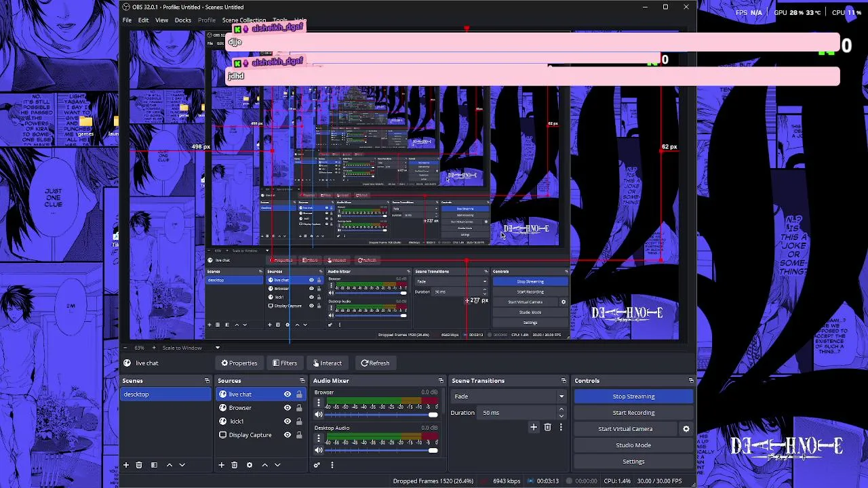The image size is (868, 488).
Task: Open source properties gear in Sources toolbar
Action: tap(250, 465)
